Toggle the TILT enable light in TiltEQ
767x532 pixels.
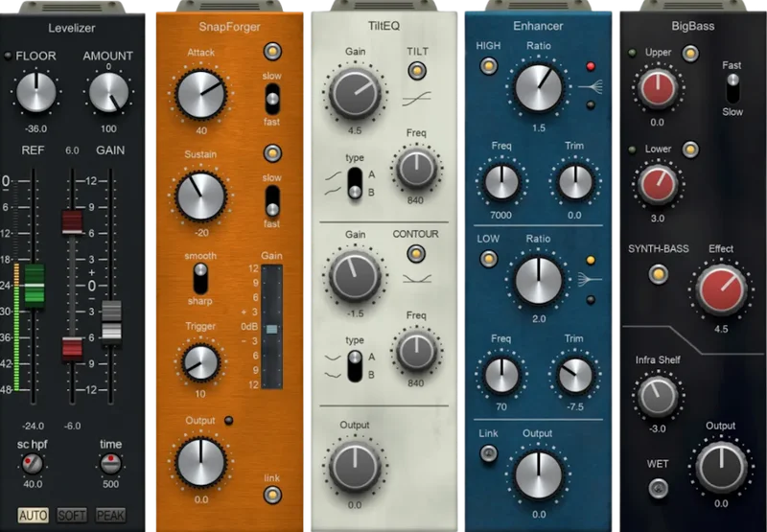[417, 71]
